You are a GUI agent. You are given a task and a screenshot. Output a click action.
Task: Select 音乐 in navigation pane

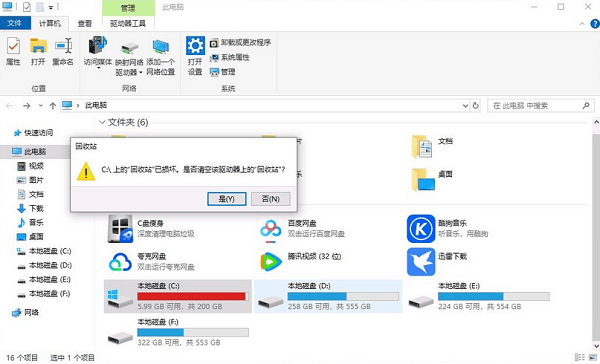pos(36,222)
